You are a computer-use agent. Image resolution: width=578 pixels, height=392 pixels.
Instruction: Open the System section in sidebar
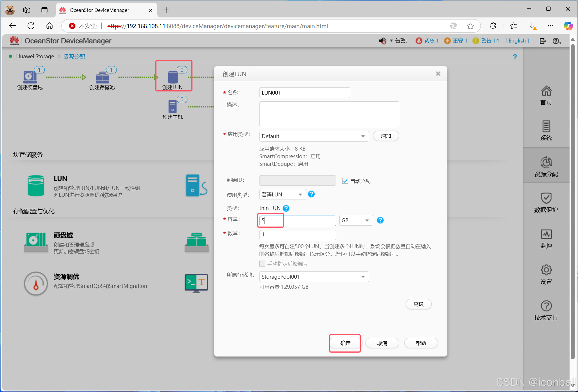pyautogui.click(x=546, y=131)
